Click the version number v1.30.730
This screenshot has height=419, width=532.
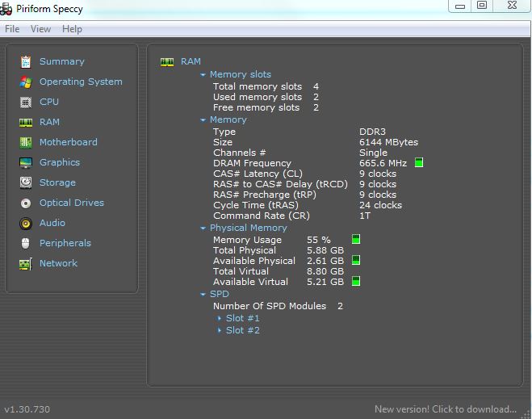pos(27,409)
